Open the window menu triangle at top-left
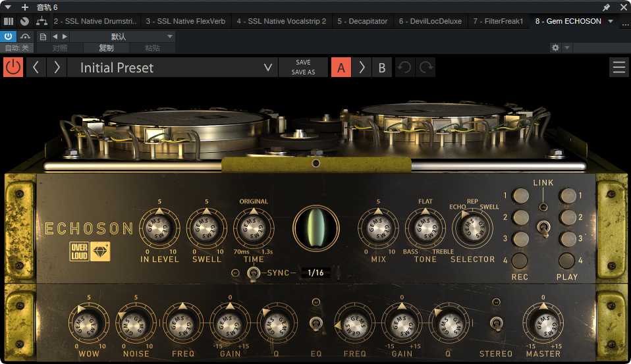Screen dimensions: 631x364 (x=8, y=7)
